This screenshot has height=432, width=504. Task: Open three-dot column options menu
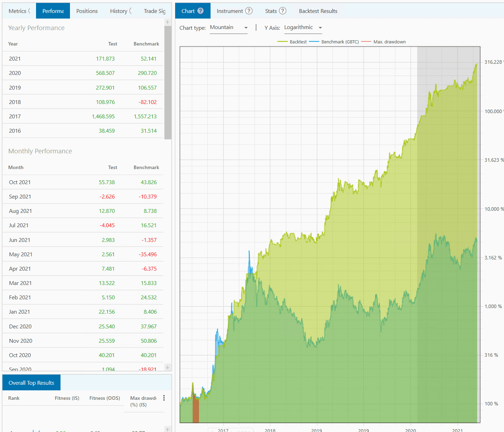(164, 398)
